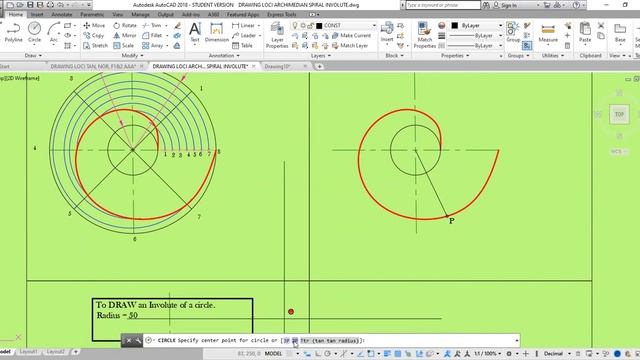Open the lineweight ByLayer dropdown
640x360 pixels.
pyautogui.click(x=477, y=36)
